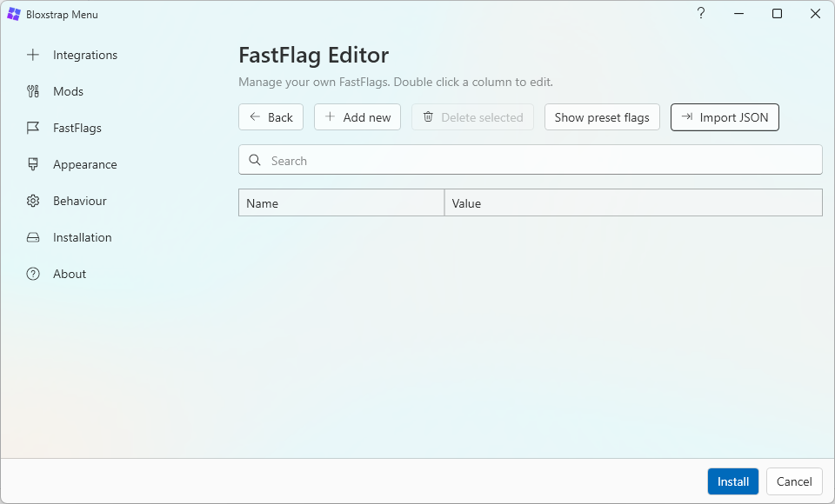The height and width of the screenshot is (504, 835).
Task: Go back using the Back button
Action: [x=271, y=117]
